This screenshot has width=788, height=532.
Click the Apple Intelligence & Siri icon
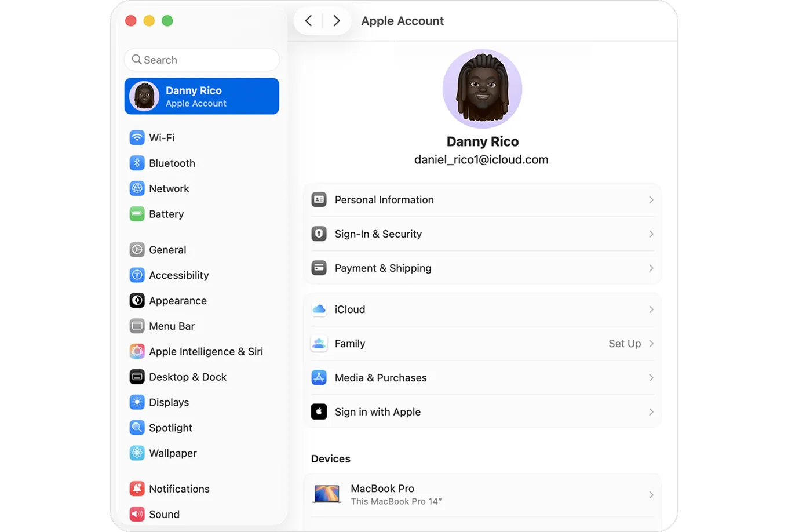tap(137, 351)
